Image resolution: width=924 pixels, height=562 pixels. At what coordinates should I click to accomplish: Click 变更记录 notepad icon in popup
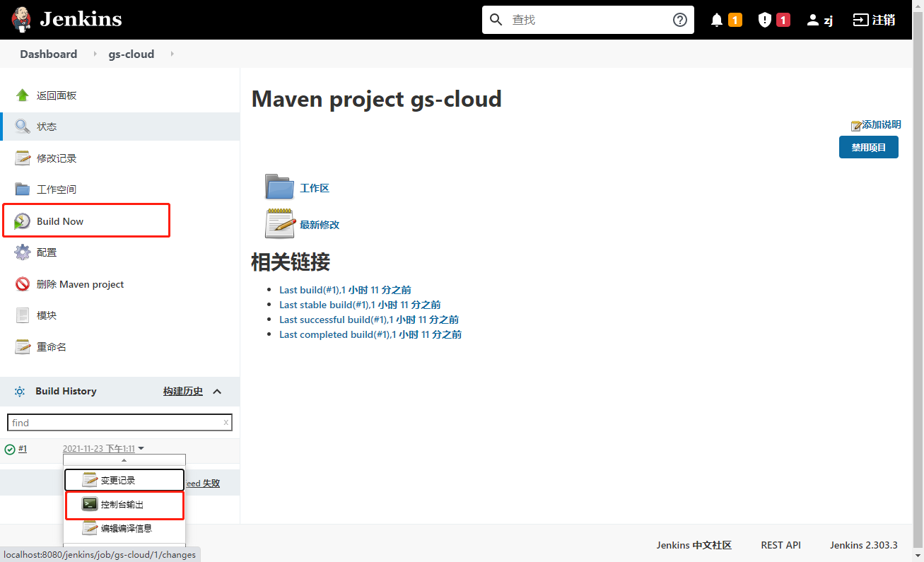click(x=89, y=481)
